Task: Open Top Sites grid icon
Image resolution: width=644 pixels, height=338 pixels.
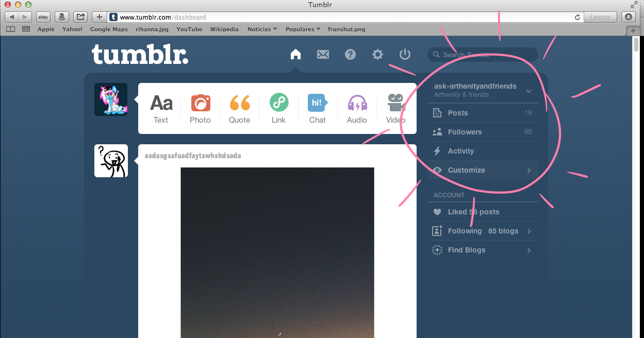Action: click(x=26, y=29)
